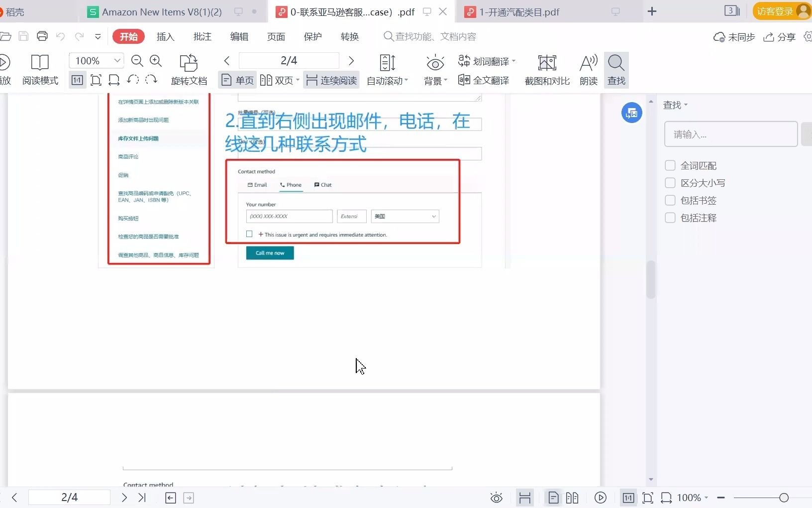Toggle 连续阅读 continuous reading

[331, 80]
